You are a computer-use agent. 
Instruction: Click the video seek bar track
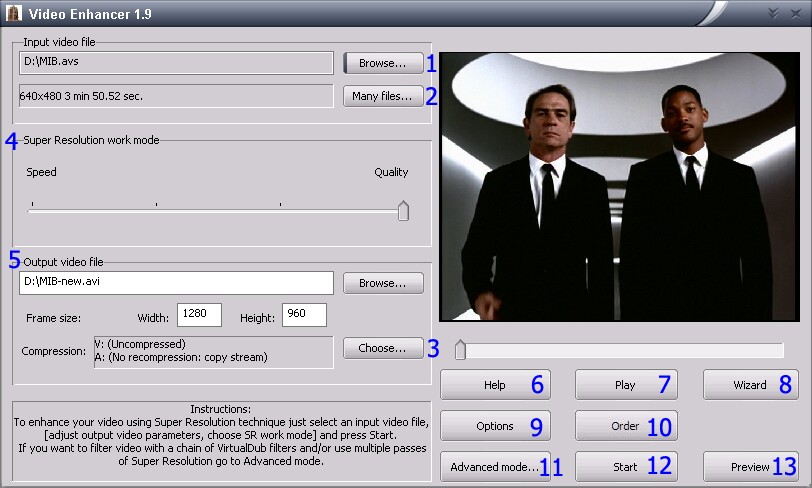620,350
